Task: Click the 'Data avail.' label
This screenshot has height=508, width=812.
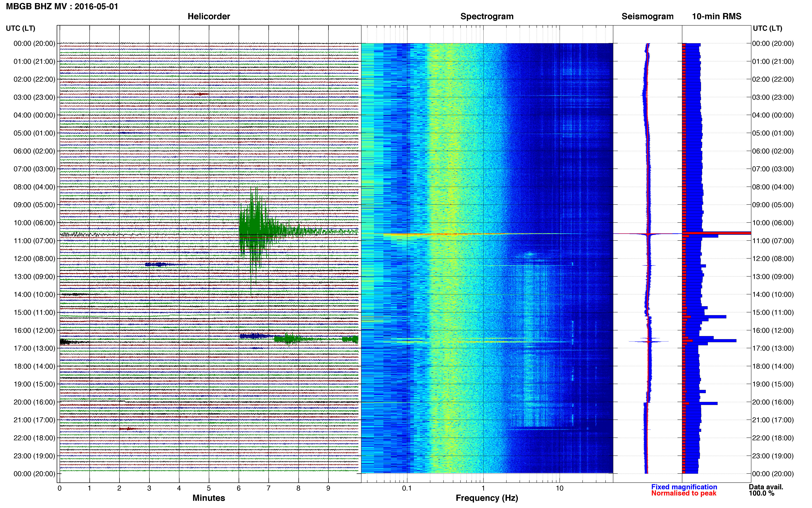Action: click(766, 487)
